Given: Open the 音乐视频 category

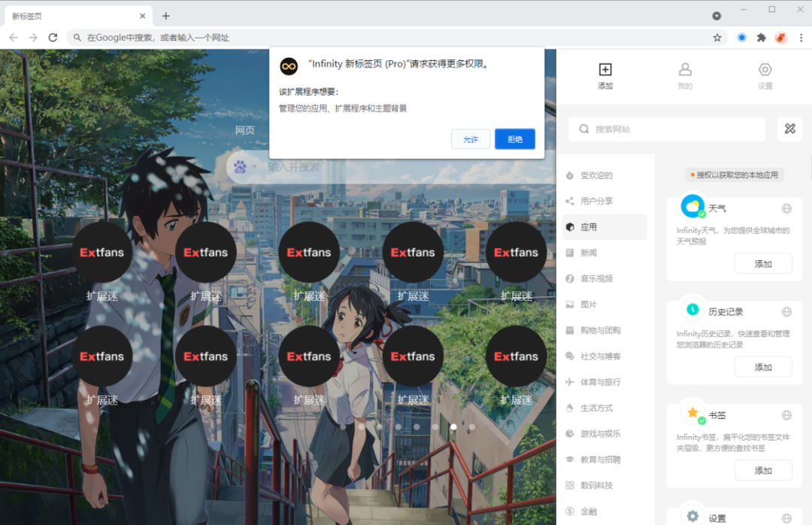Looking at the screenshot, I should click(x=604, y=279).
